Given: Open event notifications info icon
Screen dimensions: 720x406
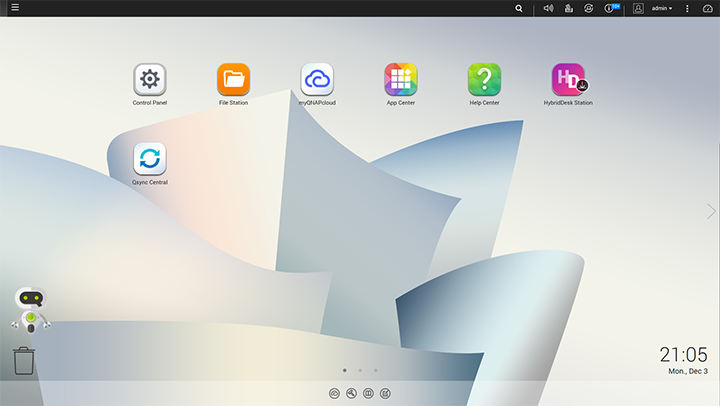Looking at the screenshot, I should 609,8.
